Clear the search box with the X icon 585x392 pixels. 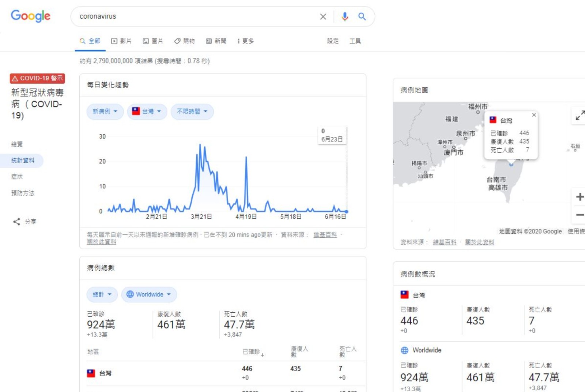(x=323, y=16)
